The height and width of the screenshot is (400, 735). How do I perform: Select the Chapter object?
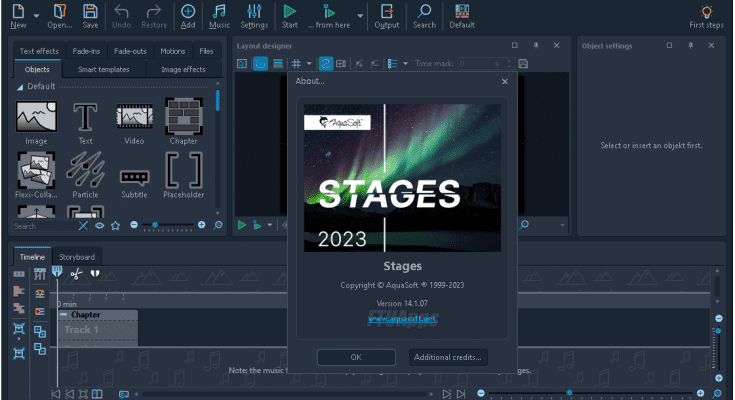coord(183,122)
